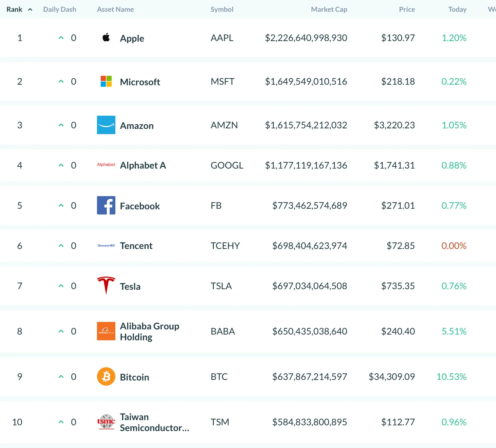Sort by the Market Cap column header
The image size is (496, 448).
[x=329, y=9]
